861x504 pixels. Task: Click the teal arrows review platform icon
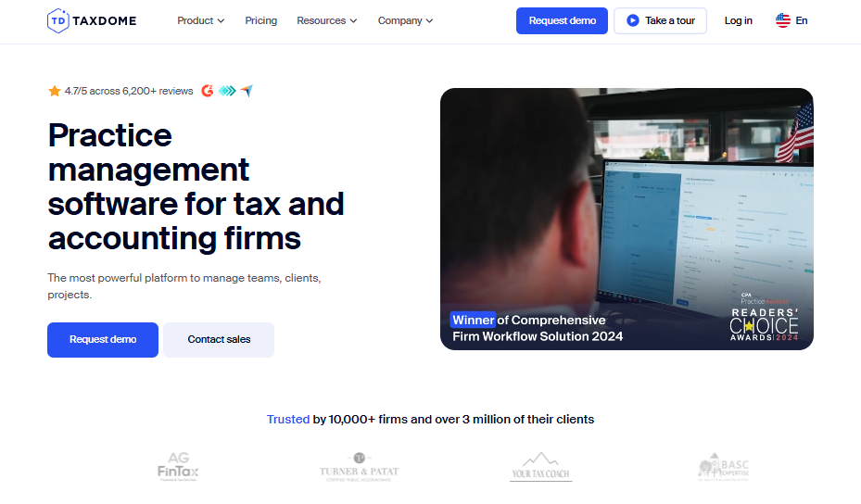coord(227,91)
